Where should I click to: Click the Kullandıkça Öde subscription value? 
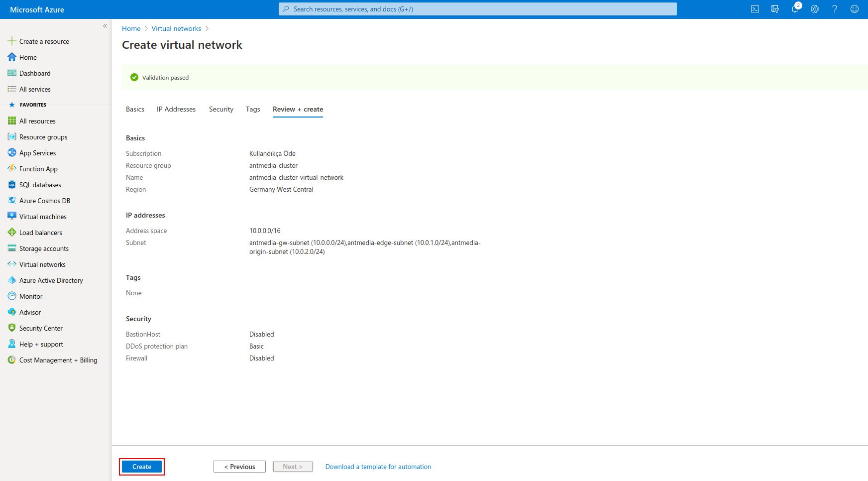click(272, 153)
